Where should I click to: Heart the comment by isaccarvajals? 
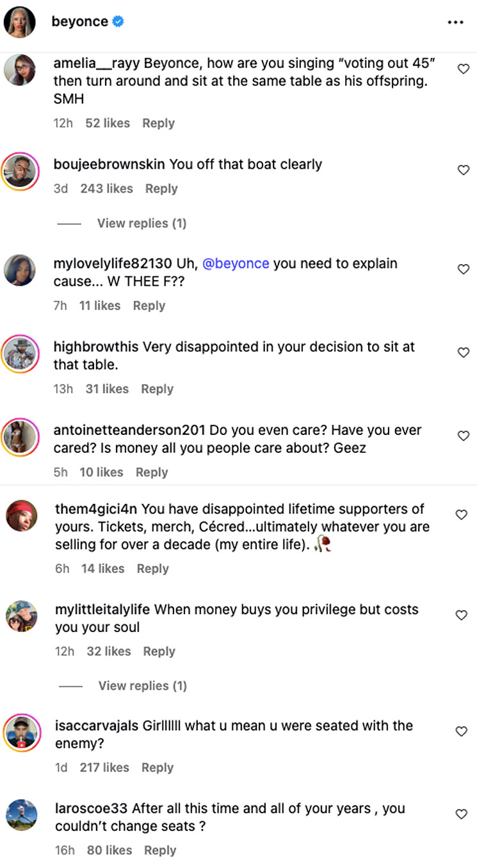pos(462,731)
